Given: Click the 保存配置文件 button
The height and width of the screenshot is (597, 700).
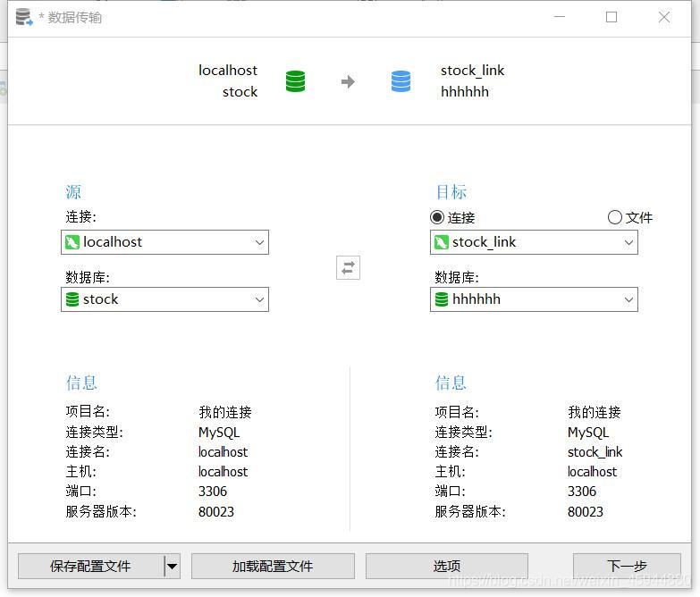Looking at the screenshot, I should pyautogui.click(x=90, y=566).
